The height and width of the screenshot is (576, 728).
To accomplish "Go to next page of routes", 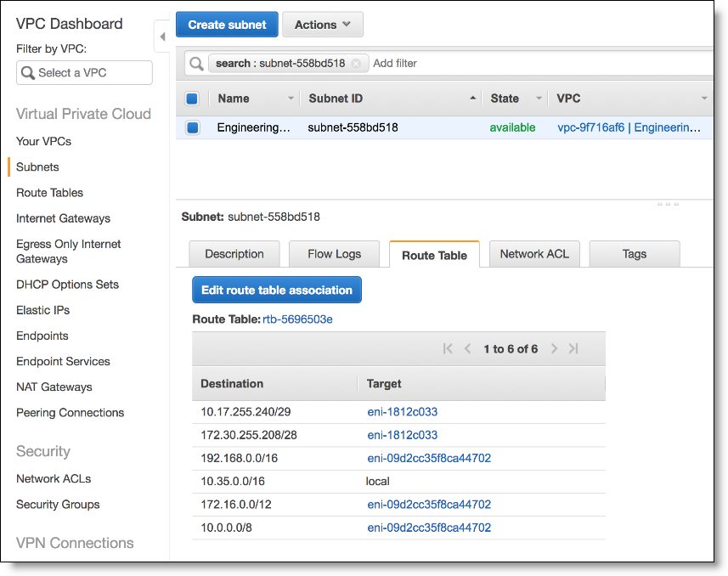I will click(554, 349).
